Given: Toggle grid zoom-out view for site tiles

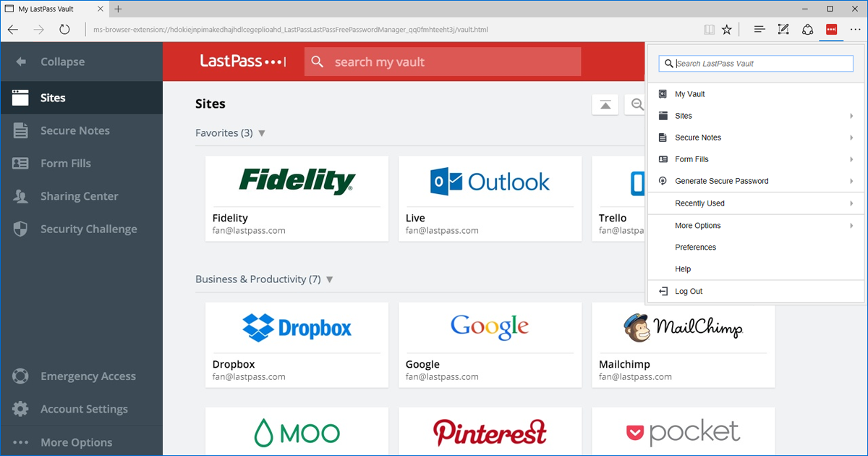Looking at the screenshot, I should pos(635,104).
